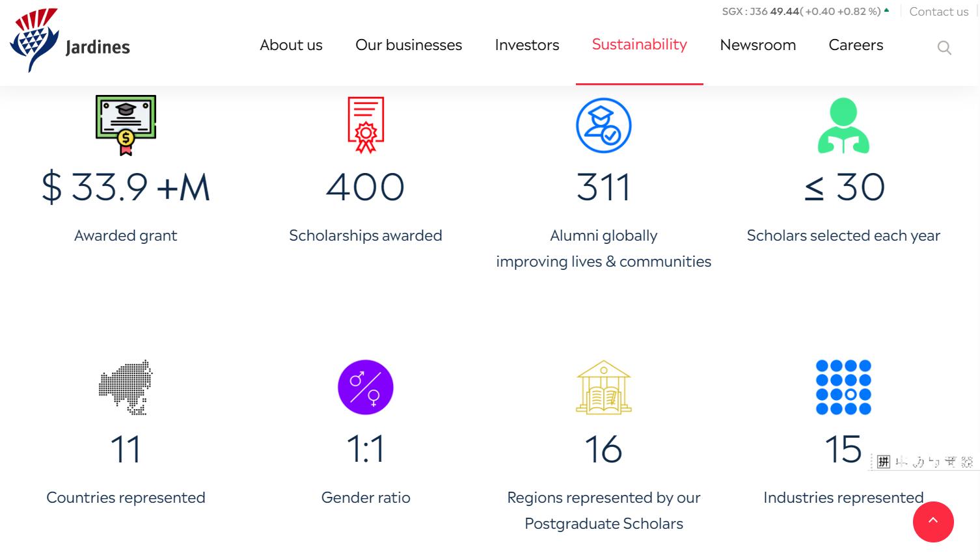
Task: Select the Sustainability tab
Action: click(x=640, y=44)
